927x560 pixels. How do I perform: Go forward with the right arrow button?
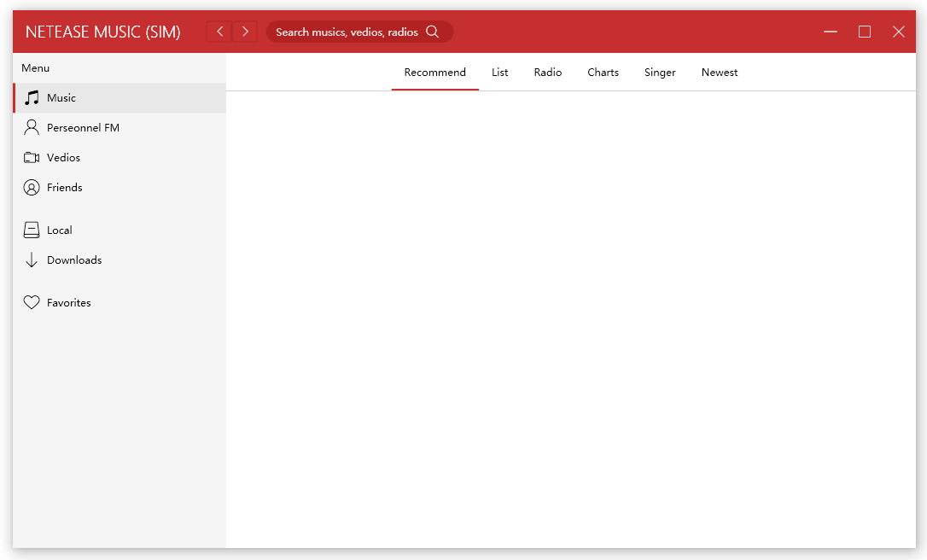245,32
